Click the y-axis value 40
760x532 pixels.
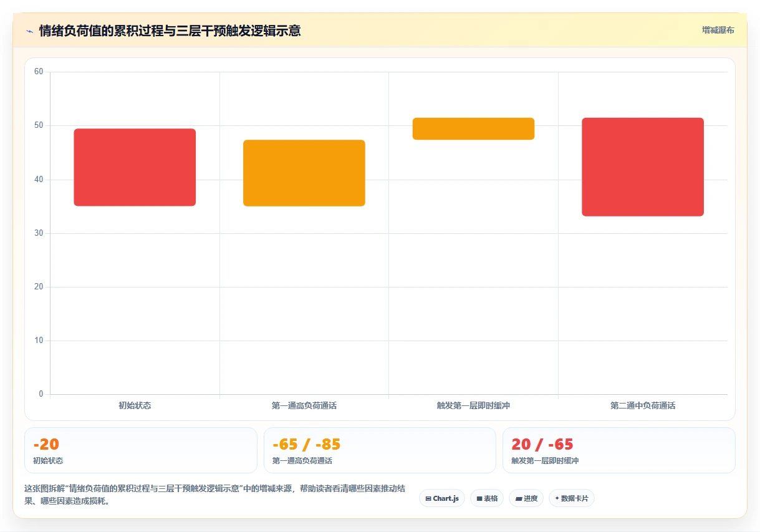point(39,180)
